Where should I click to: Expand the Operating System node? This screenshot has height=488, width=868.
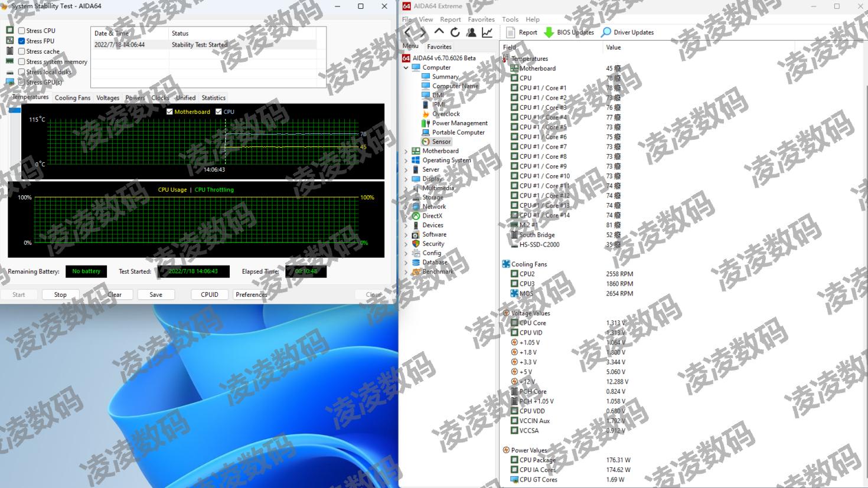pyautogui.click(x=406, y=161)
